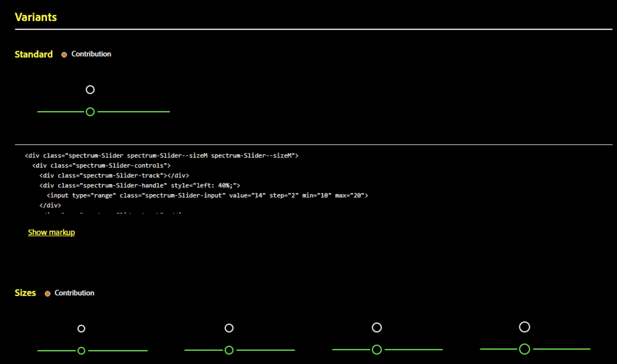This screenshot has height=364, width=617.
Task: Click the third Sizes slider's green handle
Action: (377, 350)
